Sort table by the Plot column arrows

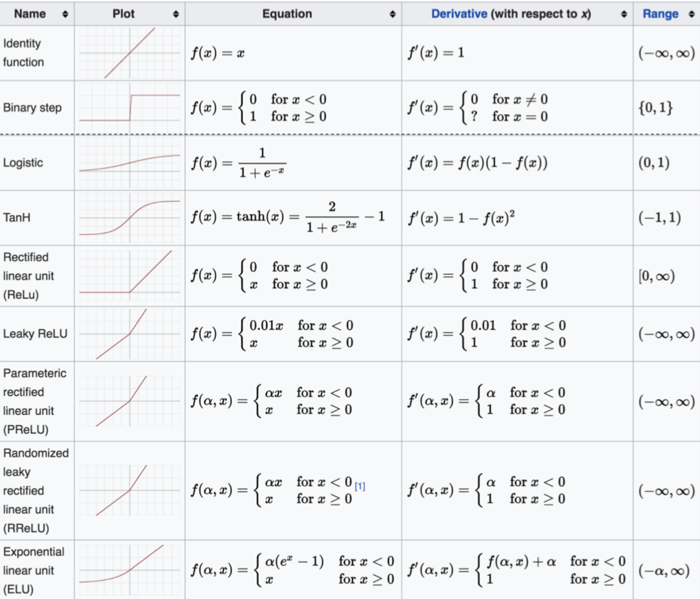pyautogui.click(x=176, y=14)
